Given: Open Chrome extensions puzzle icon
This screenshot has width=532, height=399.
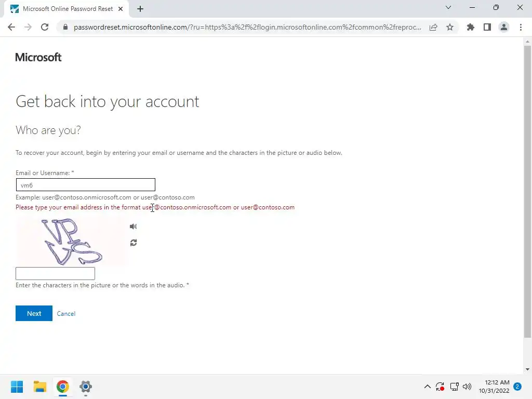Looking at the screenshot, I should 470,27.
